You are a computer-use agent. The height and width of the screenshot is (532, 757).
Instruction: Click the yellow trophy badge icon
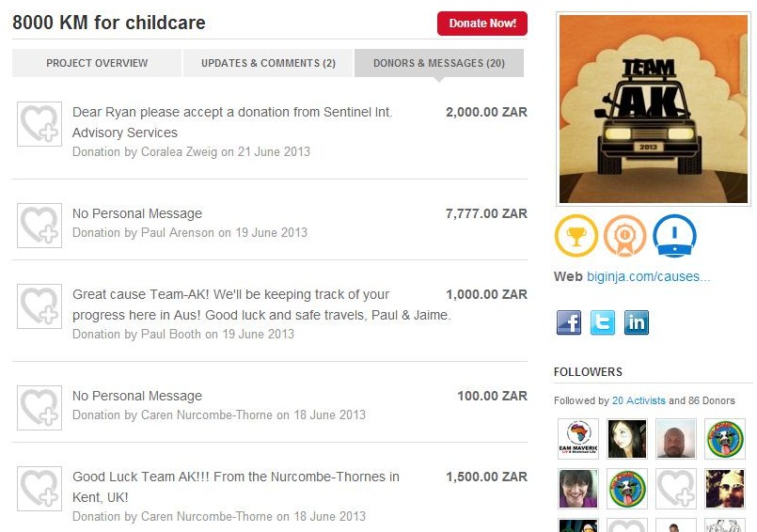pyautogui.click(x=576, y=236)
